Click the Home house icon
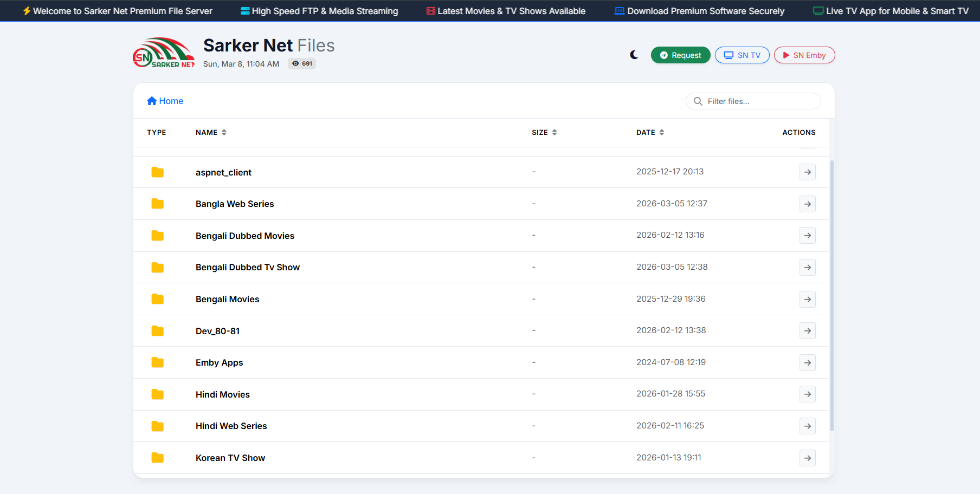Viewport: 980px width, 494px height. coord(152,101)
